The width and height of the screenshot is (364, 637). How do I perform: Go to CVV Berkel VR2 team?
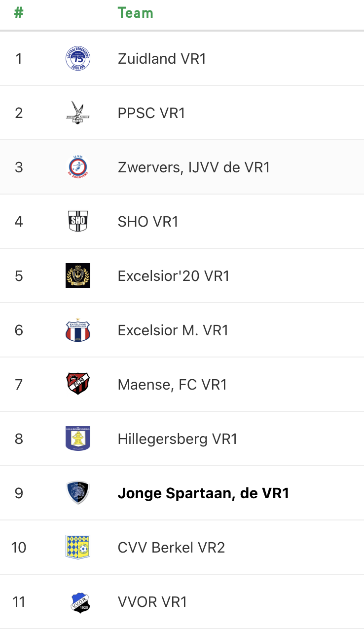pyautogui.click(x=172, y=548)
